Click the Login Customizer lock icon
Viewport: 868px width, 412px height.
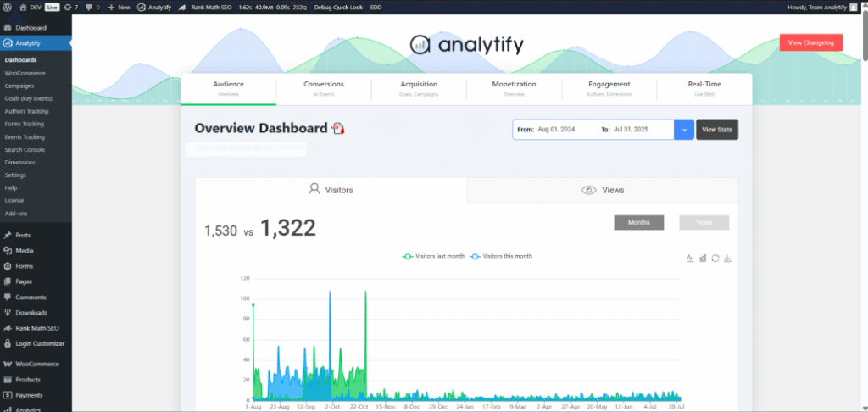point(8,343)
